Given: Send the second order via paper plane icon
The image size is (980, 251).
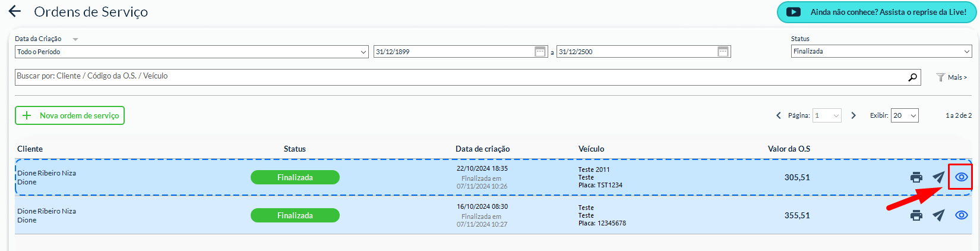Looking at the screenshot, I should coord(938,215).
